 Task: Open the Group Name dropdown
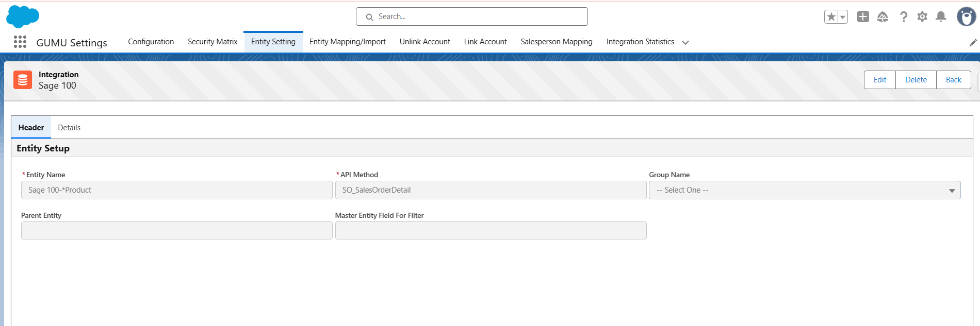[x=804, y=190]
